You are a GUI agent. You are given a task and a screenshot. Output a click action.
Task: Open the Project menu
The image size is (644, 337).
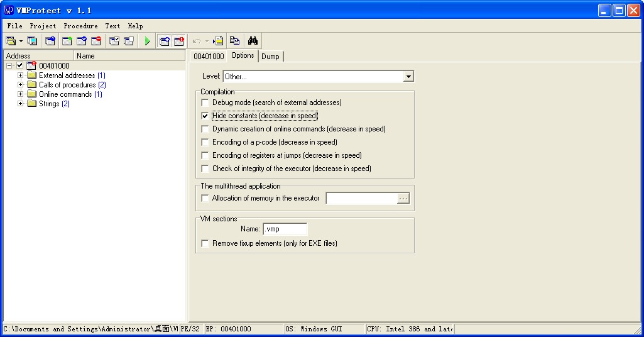tap(43, 26)
